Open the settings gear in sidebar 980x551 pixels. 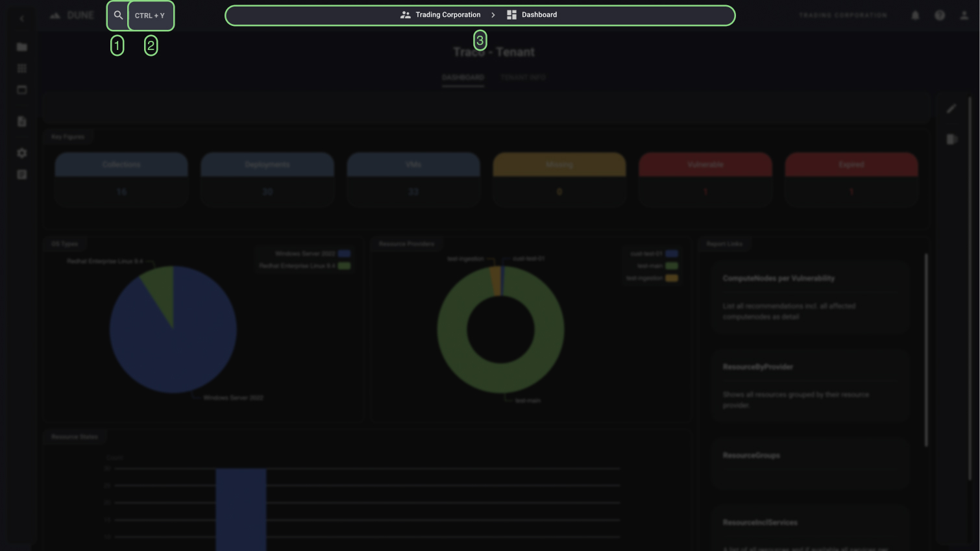21,153
